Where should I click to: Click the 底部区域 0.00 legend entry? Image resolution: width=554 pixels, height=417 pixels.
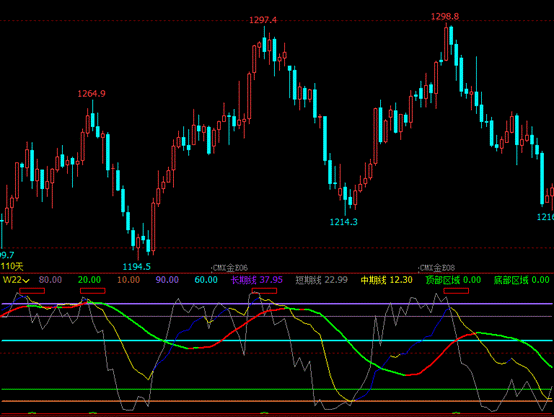[521, 280]
